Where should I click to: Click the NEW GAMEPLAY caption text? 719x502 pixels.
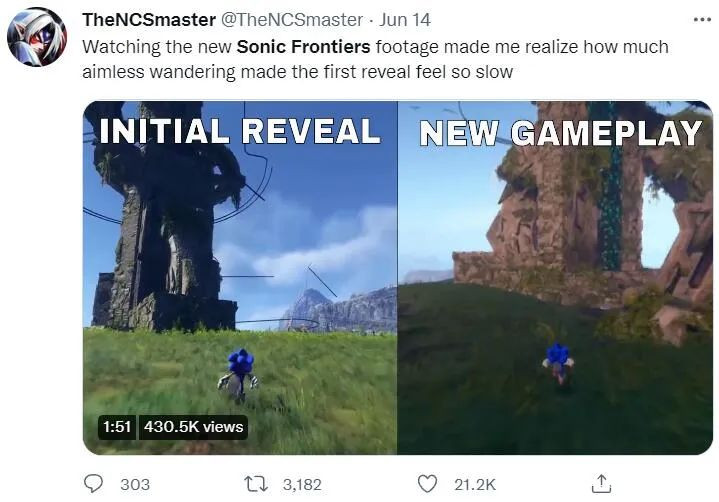pos(561,133)
